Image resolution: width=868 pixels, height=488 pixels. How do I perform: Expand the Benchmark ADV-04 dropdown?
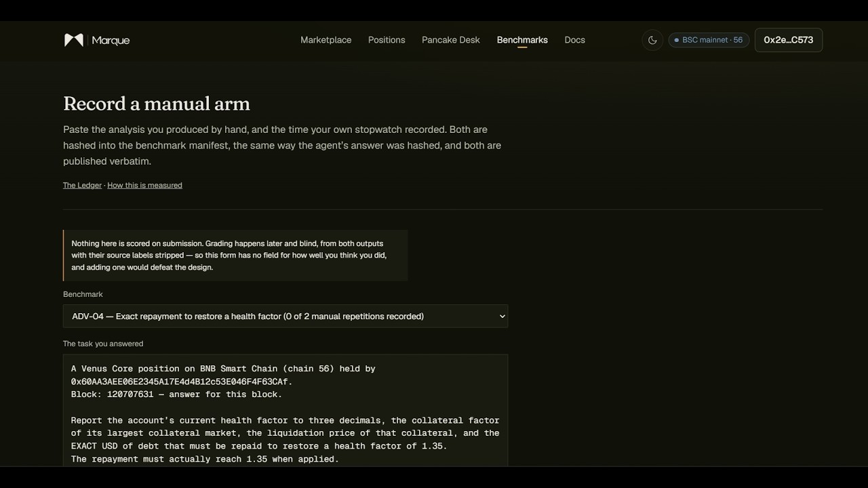(x=285, y=317)
